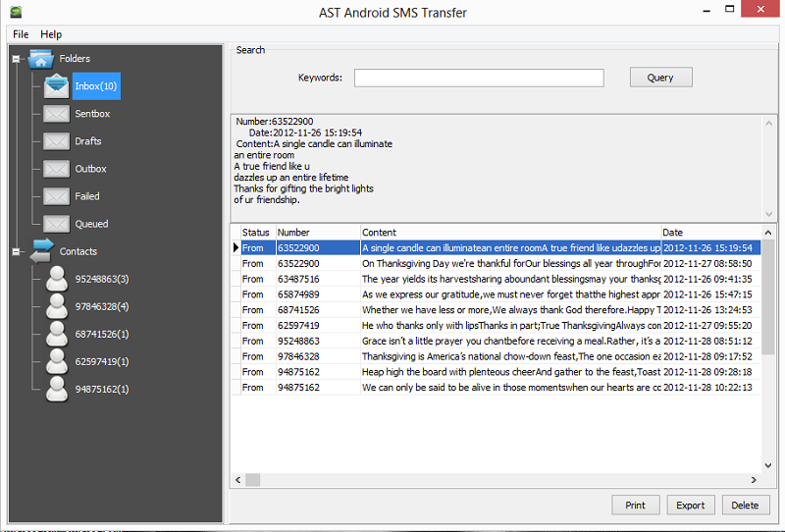Screen dimensions: 785x532
Task: Click the message list scroll down arrow
Action: point(768,465)
